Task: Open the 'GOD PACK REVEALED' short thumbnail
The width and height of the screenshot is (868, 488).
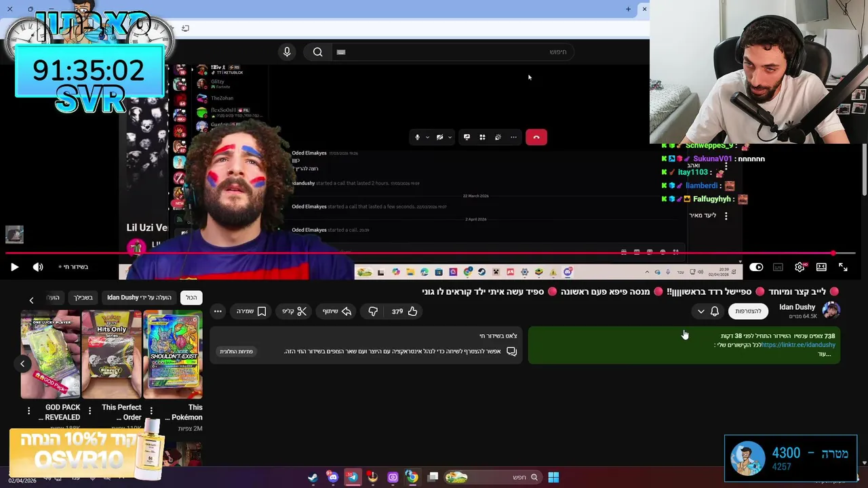Action: (x=50, y=354)
